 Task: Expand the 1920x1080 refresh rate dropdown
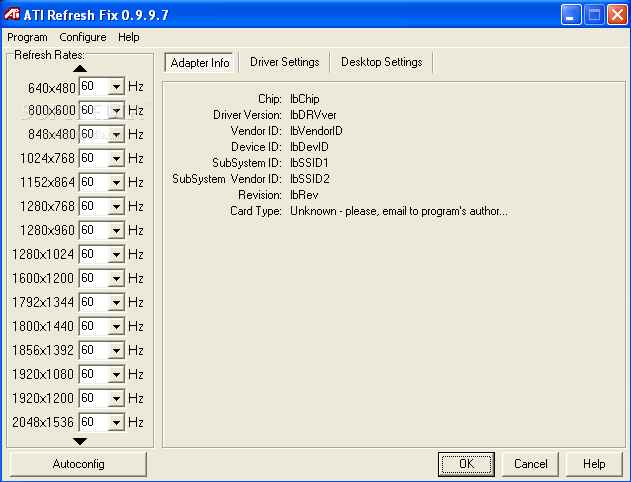[116, 374]
